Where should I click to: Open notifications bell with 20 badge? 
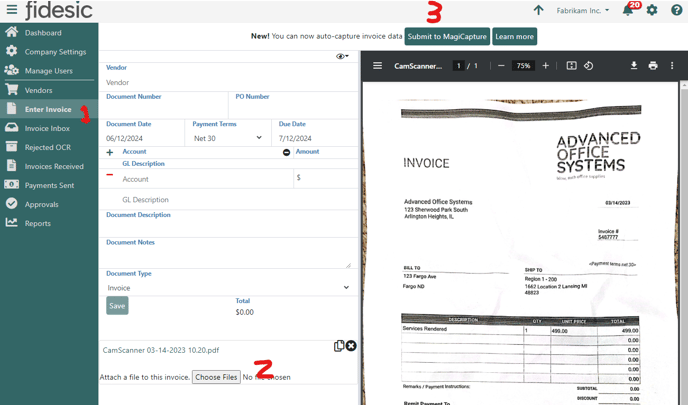(x=628, y=11)
